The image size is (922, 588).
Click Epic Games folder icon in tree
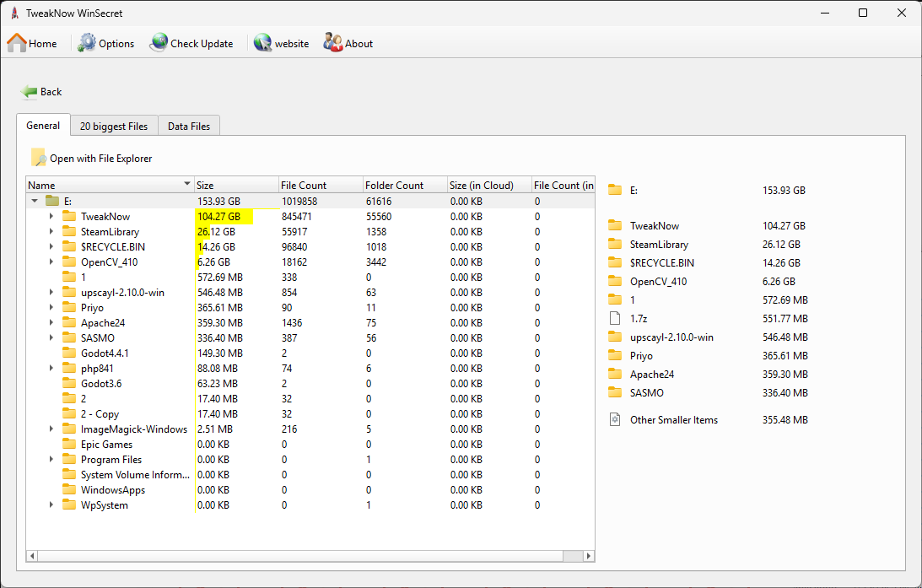tap(69, 444)
